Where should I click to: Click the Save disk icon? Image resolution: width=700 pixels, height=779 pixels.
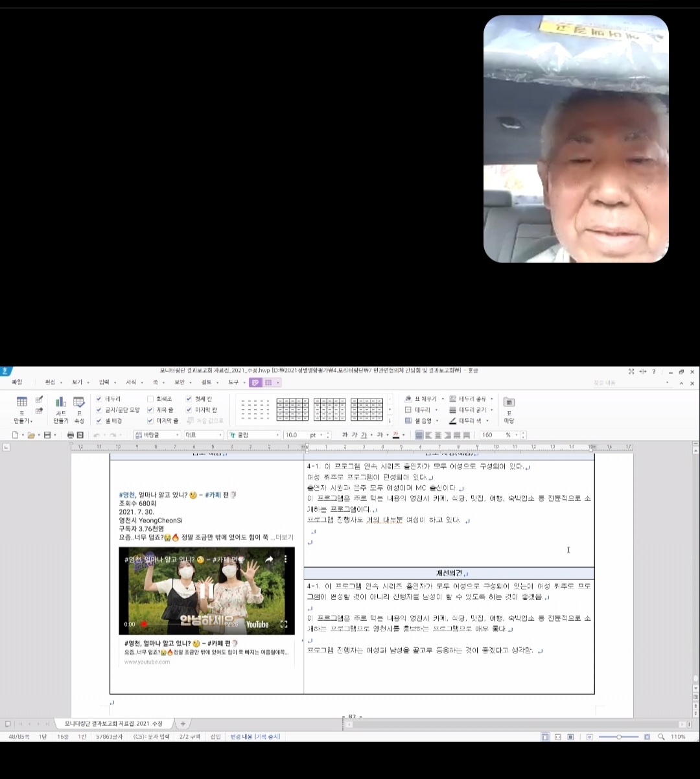[47, 435]
